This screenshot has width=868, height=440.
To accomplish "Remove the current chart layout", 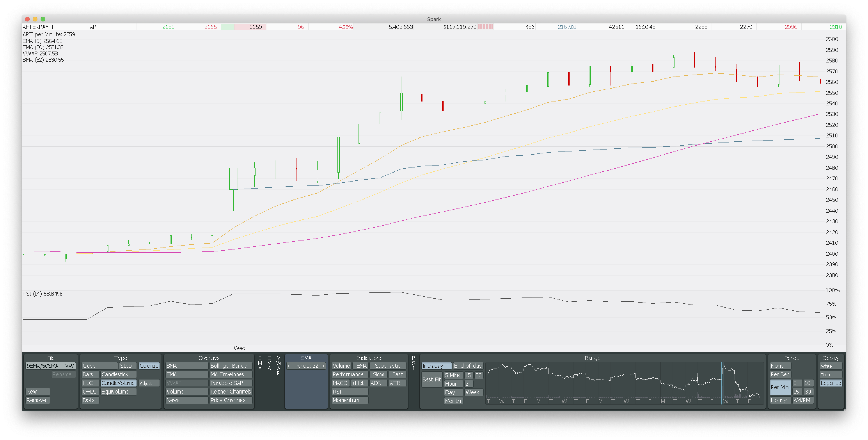I will (37, 400).
